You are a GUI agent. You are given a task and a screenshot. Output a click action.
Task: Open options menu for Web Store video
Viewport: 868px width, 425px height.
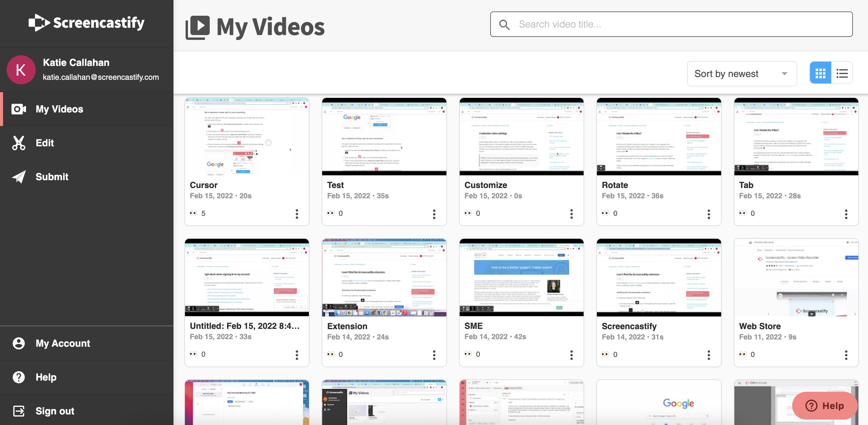point(846,355)
